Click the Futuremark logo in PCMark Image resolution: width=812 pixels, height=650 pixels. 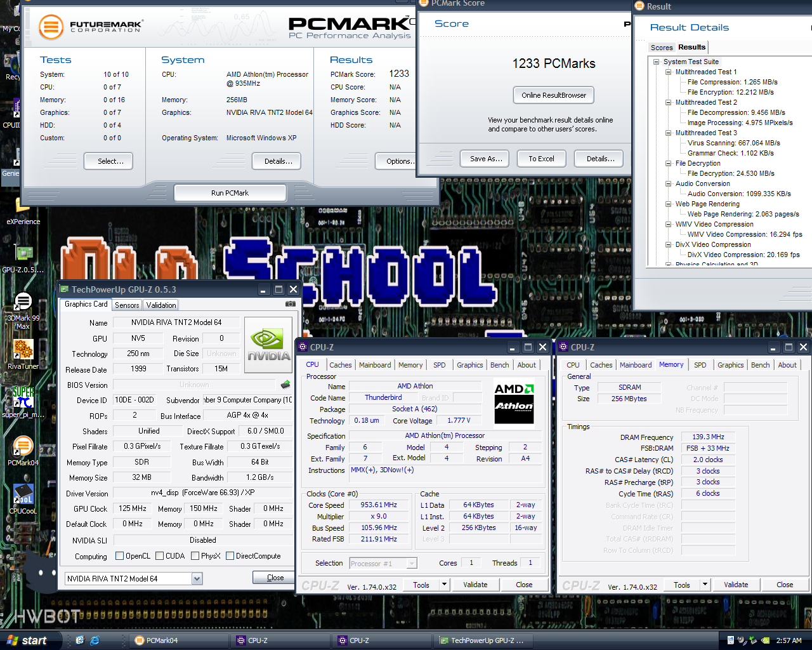tap(51, 27)
